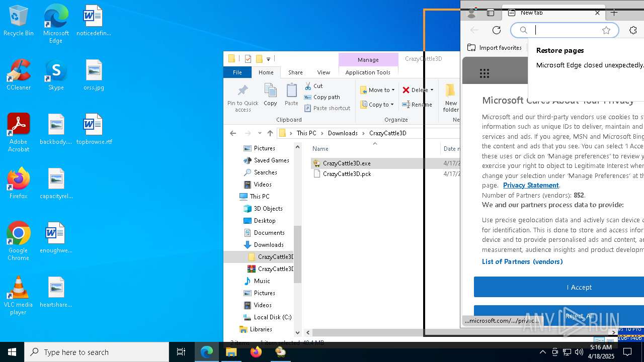644x362 pixels.
Task: Open the Application Tools tab
Action: 368,72
